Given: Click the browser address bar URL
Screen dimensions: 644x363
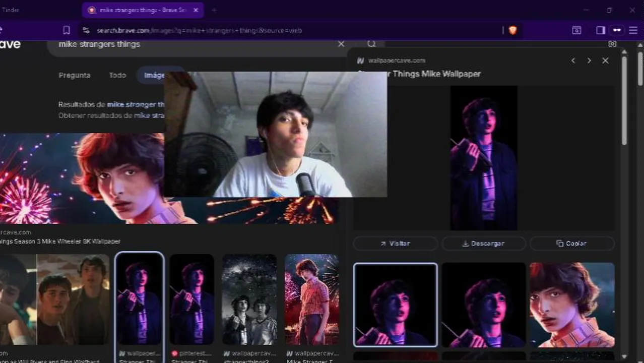Looking at the screenshot, I should 199,30.
